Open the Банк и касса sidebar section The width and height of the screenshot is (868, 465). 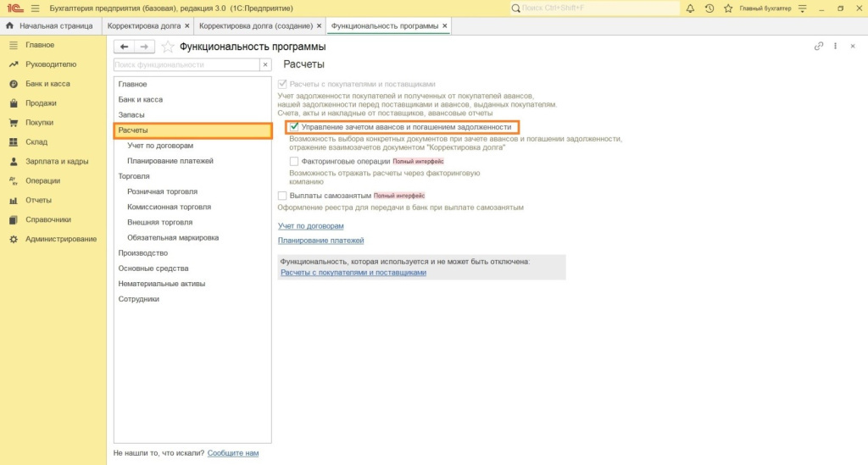pos(47,84)
